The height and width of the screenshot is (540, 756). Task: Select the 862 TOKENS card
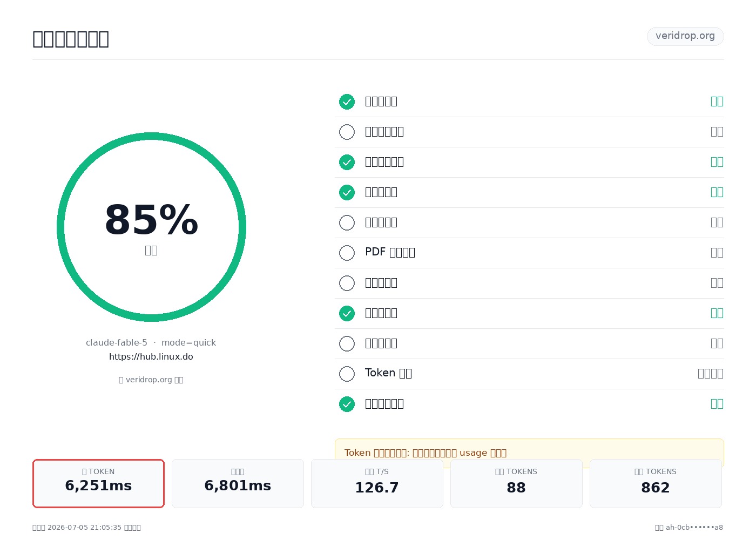coord(656,483)
